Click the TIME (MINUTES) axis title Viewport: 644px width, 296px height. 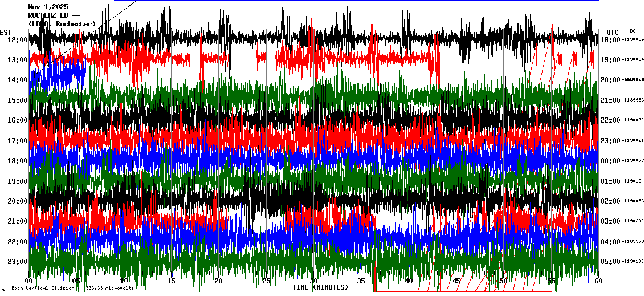[320, 287]
